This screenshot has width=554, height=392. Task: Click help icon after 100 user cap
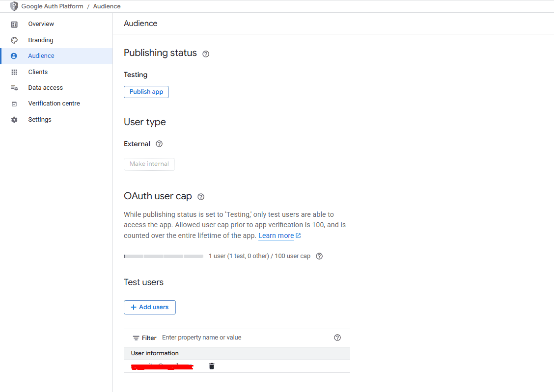(x=319, y=256)
